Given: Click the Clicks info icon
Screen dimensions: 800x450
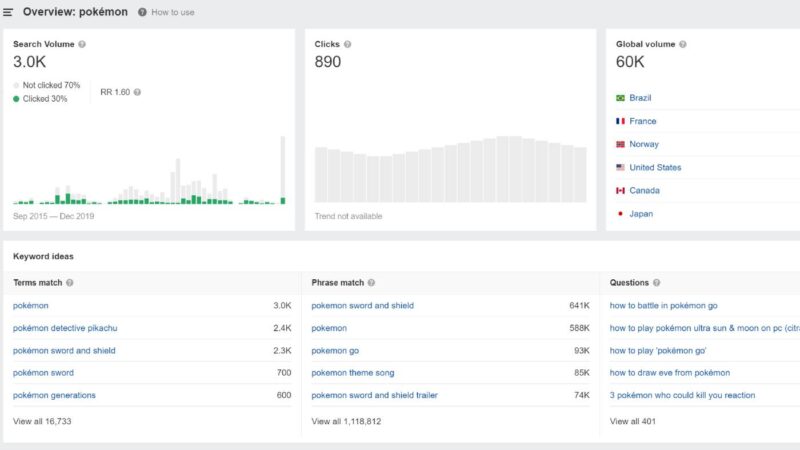Looking at the screenshot, I should tap(347, 44).
